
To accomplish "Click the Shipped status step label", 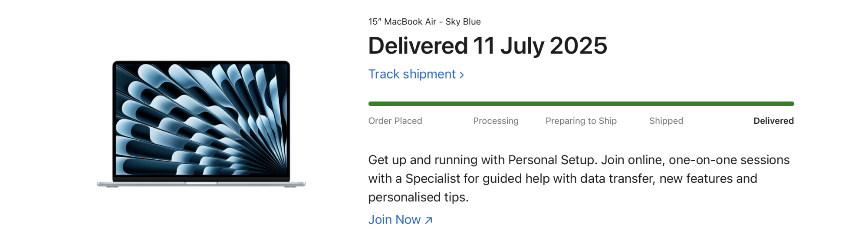I will click(666, 121).
